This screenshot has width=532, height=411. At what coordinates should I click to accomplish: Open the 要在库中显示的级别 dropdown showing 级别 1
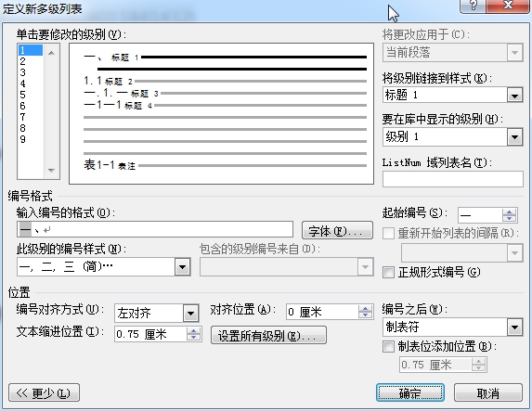pyautogui.click(x=514, y=137)
